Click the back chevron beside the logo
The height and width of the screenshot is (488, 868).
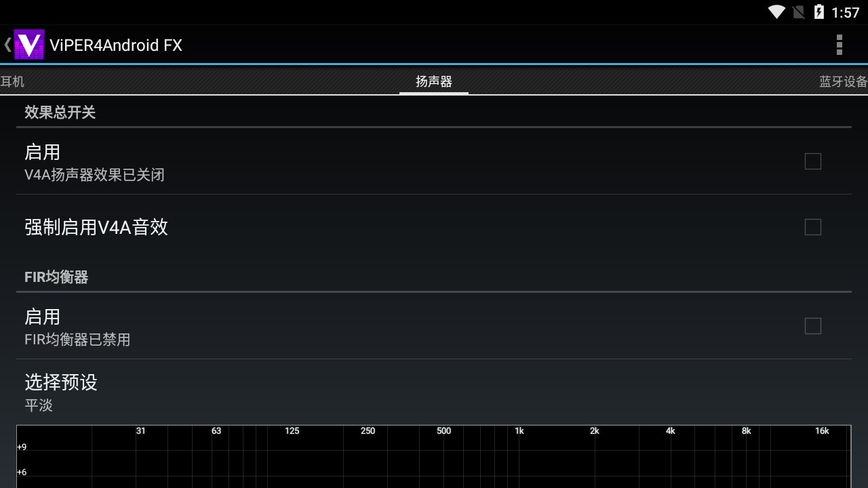tap(7, 45)
